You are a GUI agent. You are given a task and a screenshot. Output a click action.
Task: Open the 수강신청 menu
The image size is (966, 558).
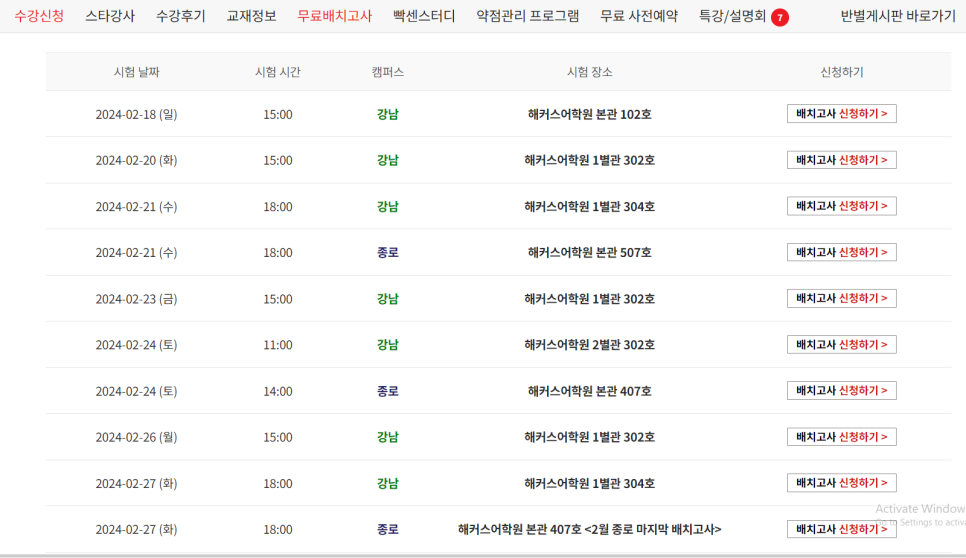point(39,16)
